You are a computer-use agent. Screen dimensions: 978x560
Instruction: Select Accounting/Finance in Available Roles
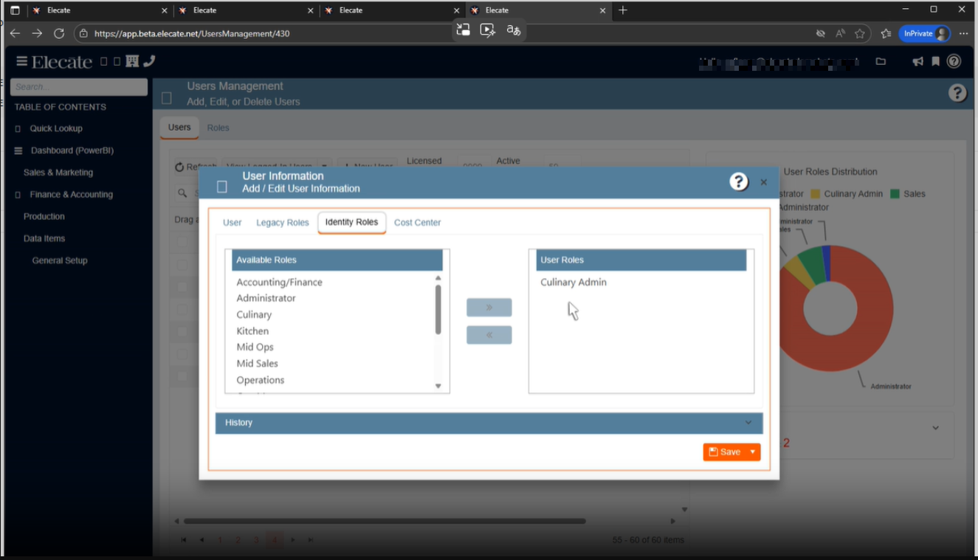click(x=279, y=283)
